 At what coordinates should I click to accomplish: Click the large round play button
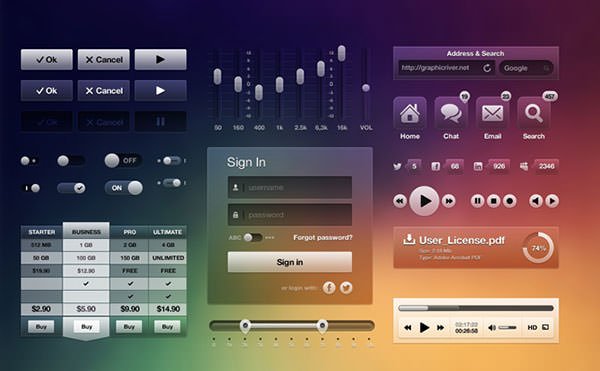(x=424, y=201)
